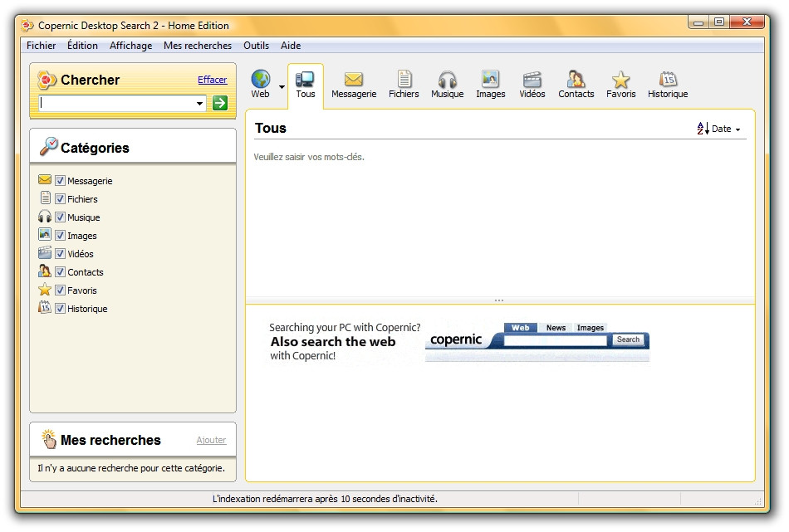Viewport: 789px width, 532px height.
Task: Disable the Historique category checkbox
Action: (x=60, y=309)
